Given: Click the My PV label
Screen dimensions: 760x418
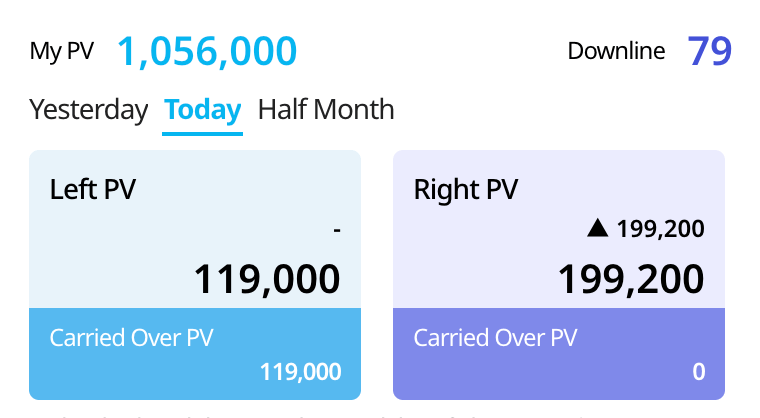Looking at the screenshot, I should click(61, 51).
